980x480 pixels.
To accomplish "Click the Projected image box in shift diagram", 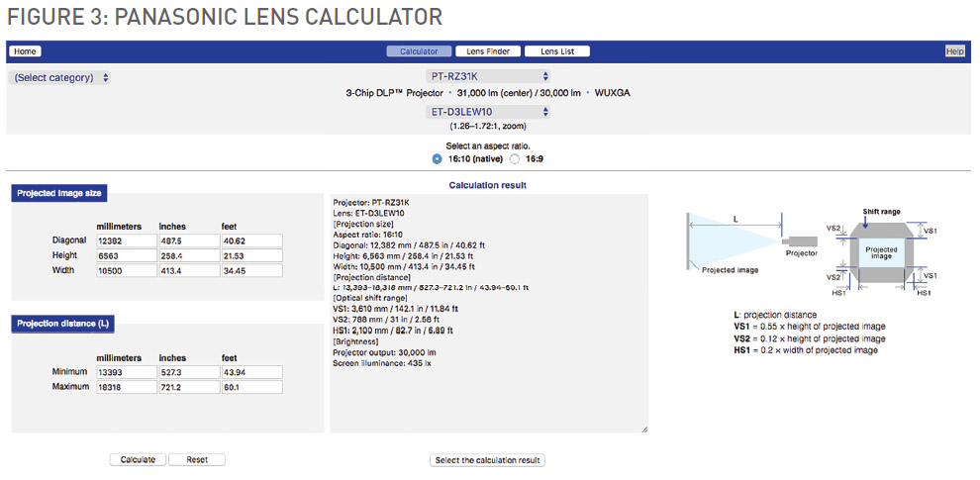I will click(881, 252).
